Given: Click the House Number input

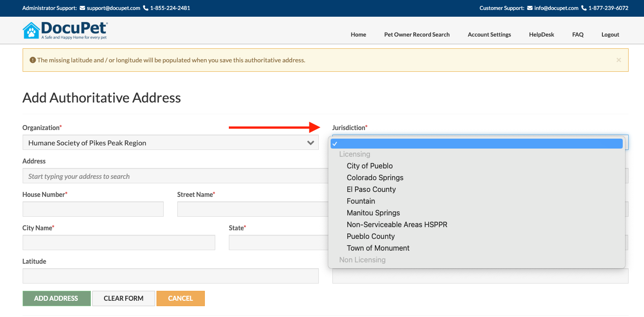Looking at the screenshot, I should coord(93,209).
